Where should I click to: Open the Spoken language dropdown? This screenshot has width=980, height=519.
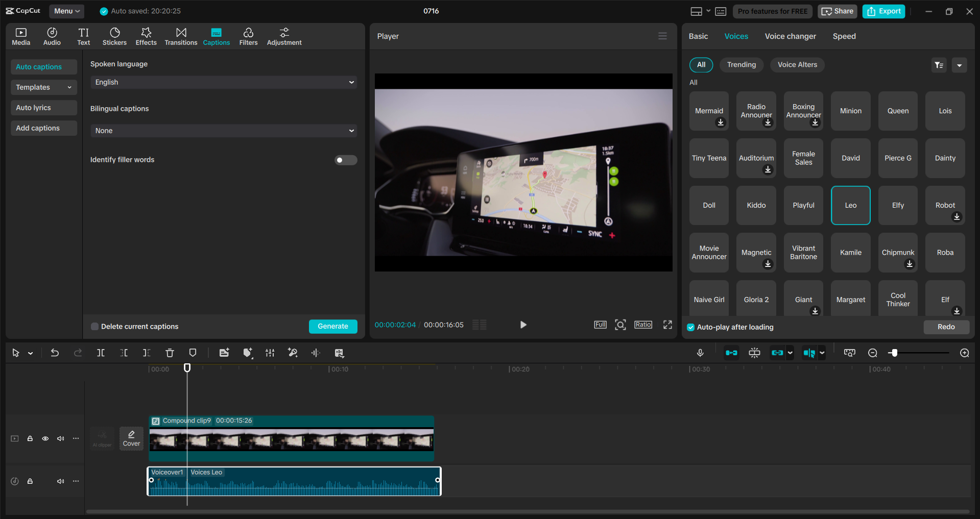click(x=223, y=82)
